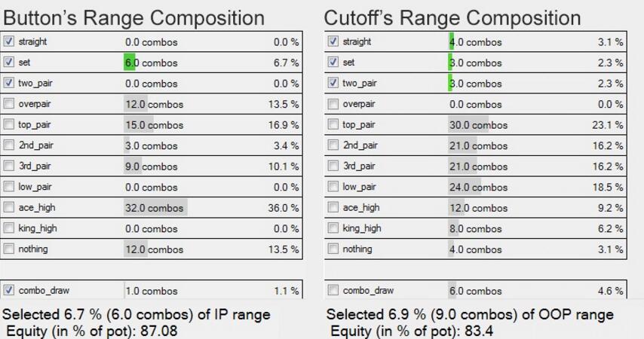Viewport: 644px width, 339px height.
Task: Check Button's top_pair checkbox
Action: (x=9, y=124)
